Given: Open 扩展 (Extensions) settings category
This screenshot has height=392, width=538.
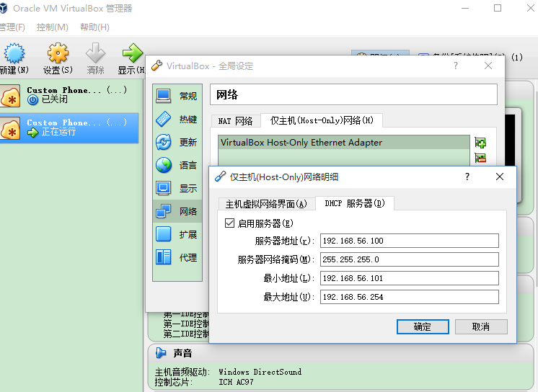Looking at the screenshot, I should tap(177, 234).
